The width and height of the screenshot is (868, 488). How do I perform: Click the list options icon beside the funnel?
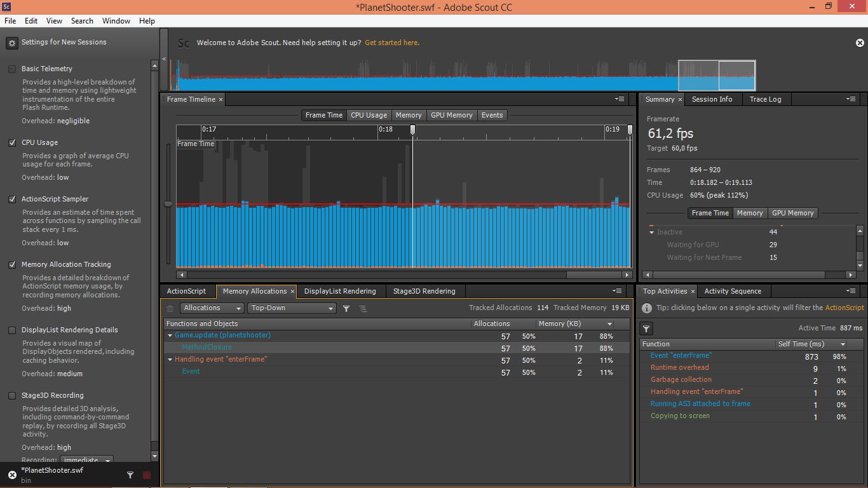pos(363,309)
